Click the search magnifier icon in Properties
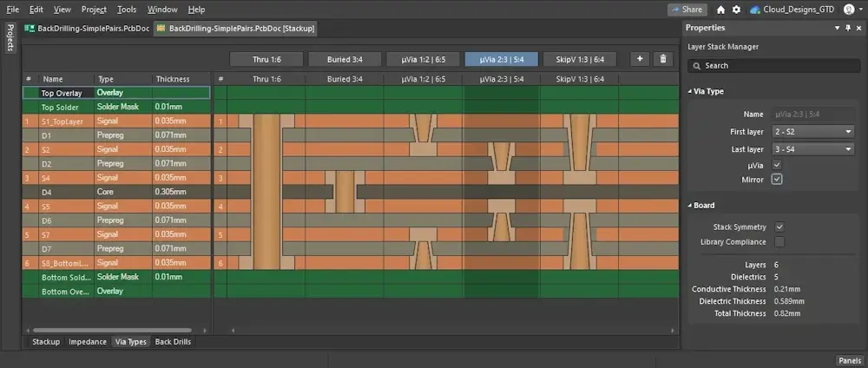Screen dimensions: 868x368 click(x=696, y=66)
